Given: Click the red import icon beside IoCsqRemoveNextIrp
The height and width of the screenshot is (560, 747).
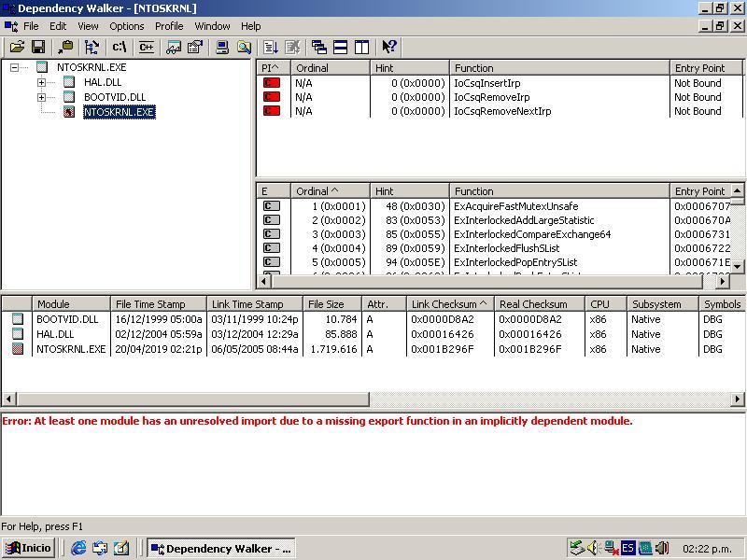Looking at the screenshot, I should pos(272,111).
